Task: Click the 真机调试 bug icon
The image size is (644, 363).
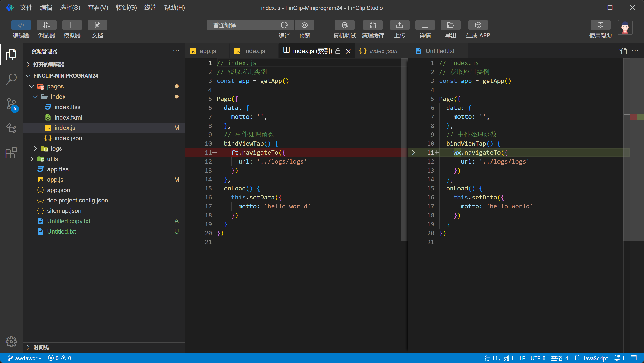Action: 345,25
